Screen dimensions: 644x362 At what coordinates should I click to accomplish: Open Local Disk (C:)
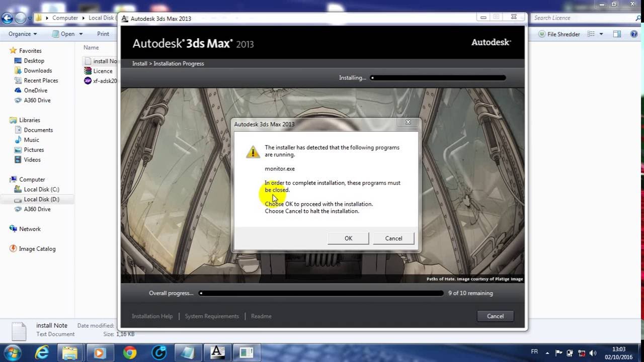click(41, 190)
